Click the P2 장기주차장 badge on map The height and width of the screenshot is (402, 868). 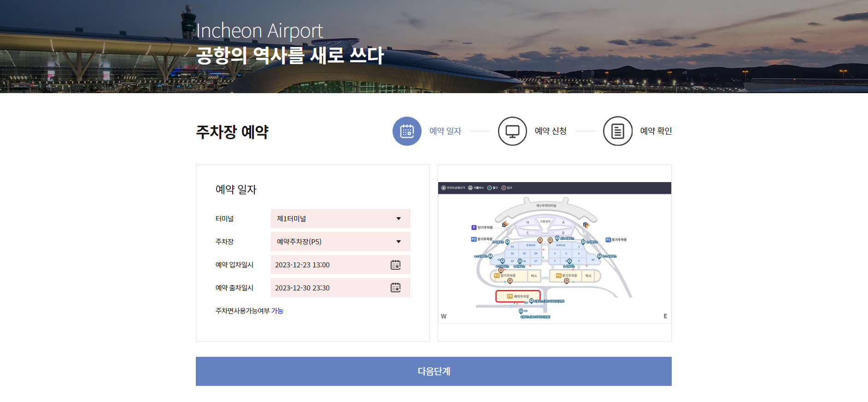474,239
